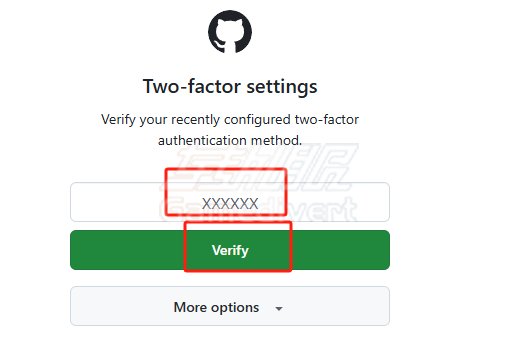The image size is (519, 364).
Task: Click the gray More options button
Action: point(230,306)
